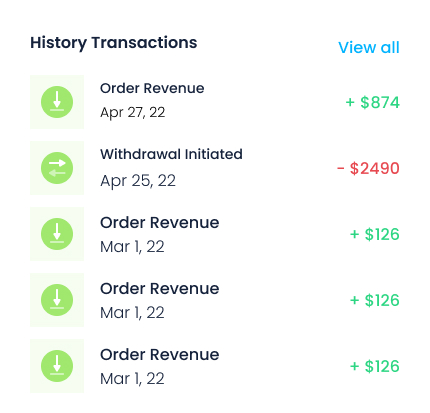The width and height of the screenshot is (430, 413).
Task: Select the Withdrawal Initiated transaction title
Action: [x=171, y=154]
